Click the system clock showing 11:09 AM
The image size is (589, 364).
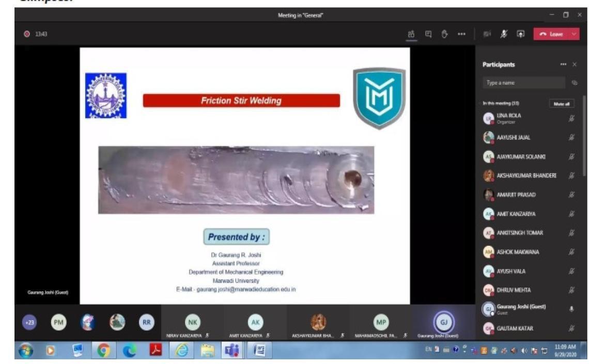(565, 351)
